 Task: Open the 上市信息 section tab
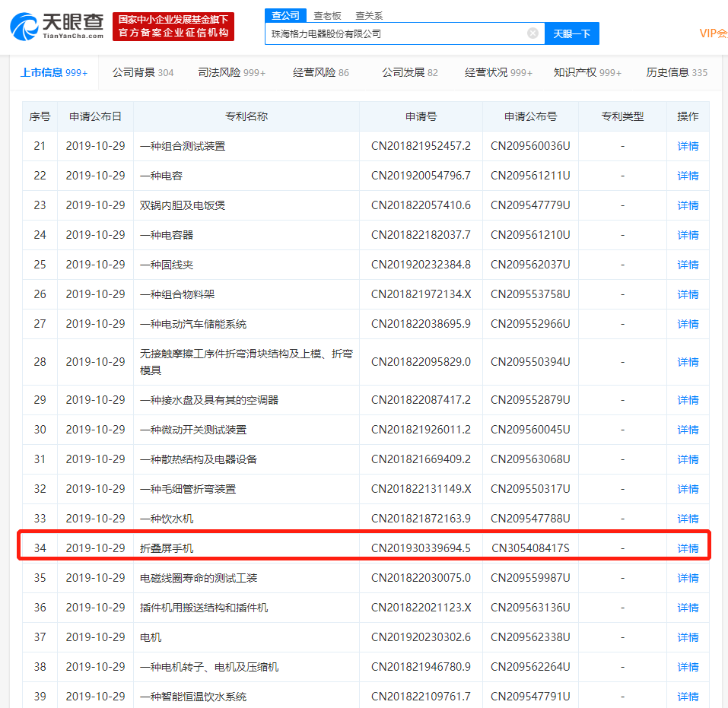click(53, 73)
